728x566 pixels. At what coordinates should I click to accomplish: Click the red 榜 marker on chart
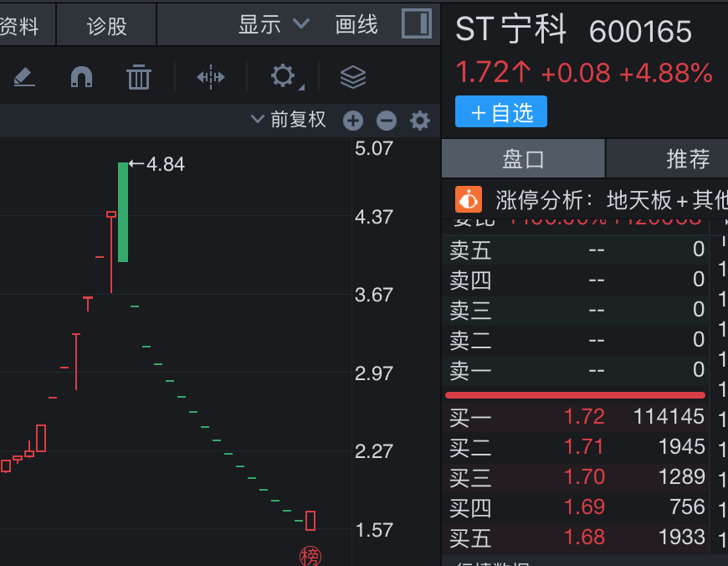310,556
